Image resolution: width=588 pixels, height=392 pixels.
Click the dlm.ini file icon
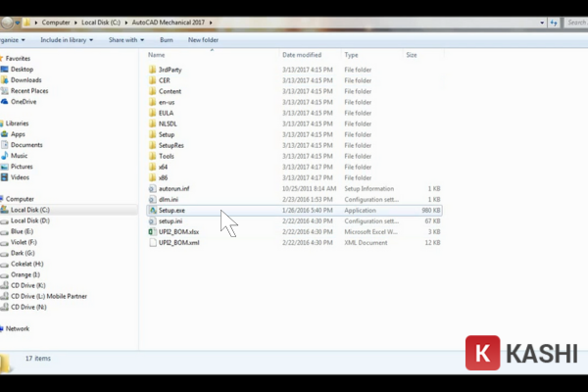pyautogui.click(x=152, y=200)
